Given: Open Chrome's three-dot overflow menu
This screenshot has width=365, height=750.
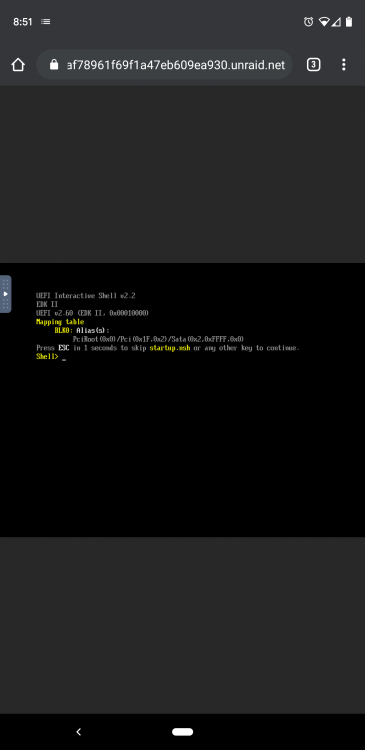Looking at the screenshot, I should tap(343, 65).
